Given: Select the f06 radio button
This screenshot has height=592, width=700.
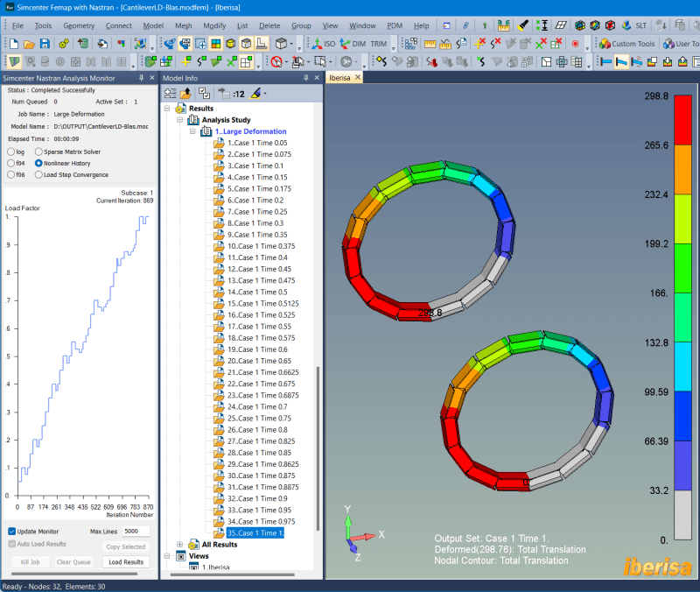Looking at the screenshot, I should [11, 174].
